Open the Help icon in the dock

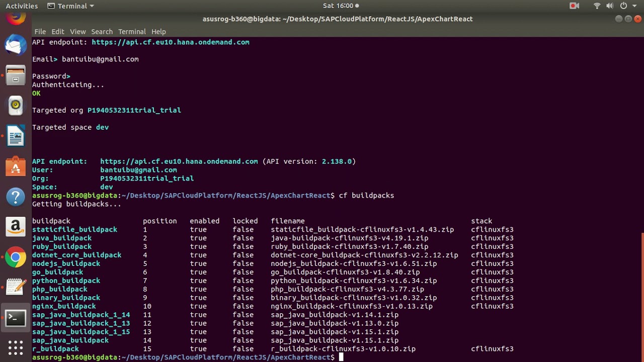pyautogui.click(x=16, y=197)
